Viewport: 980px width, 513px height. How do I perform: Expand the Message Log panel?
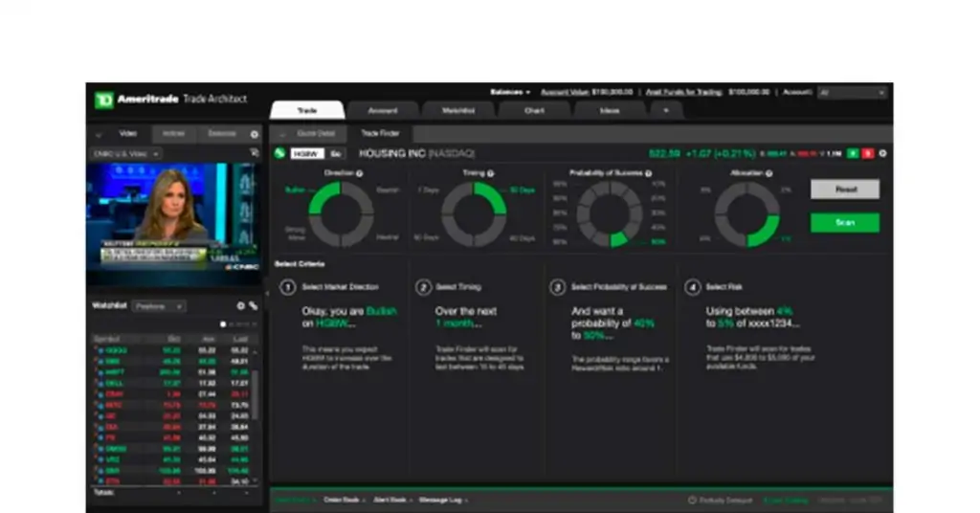pyautogui.click(x=443, y=501)
